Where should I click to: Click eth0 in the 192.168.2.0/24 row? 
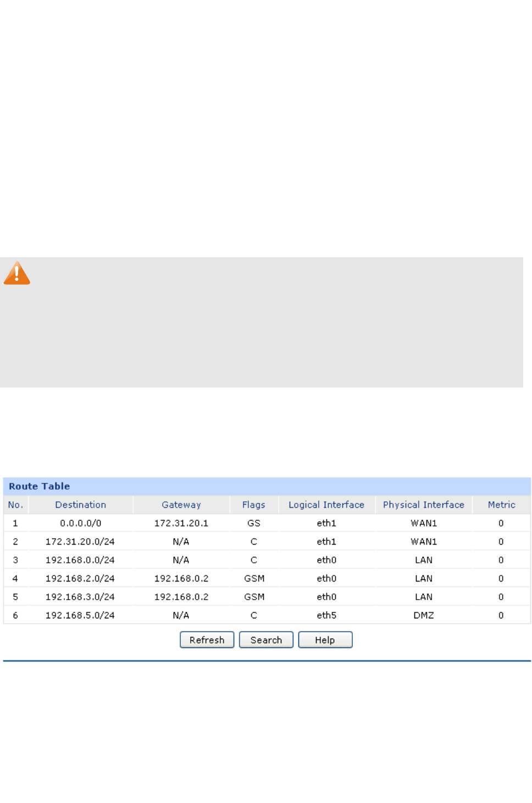point(326,578)
